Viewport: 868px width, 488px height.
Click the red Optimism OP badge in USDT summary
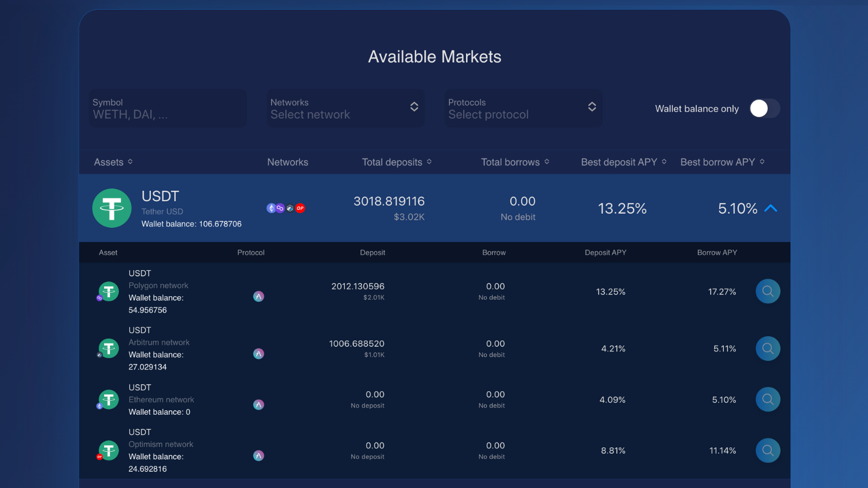[x=300, y=208]
